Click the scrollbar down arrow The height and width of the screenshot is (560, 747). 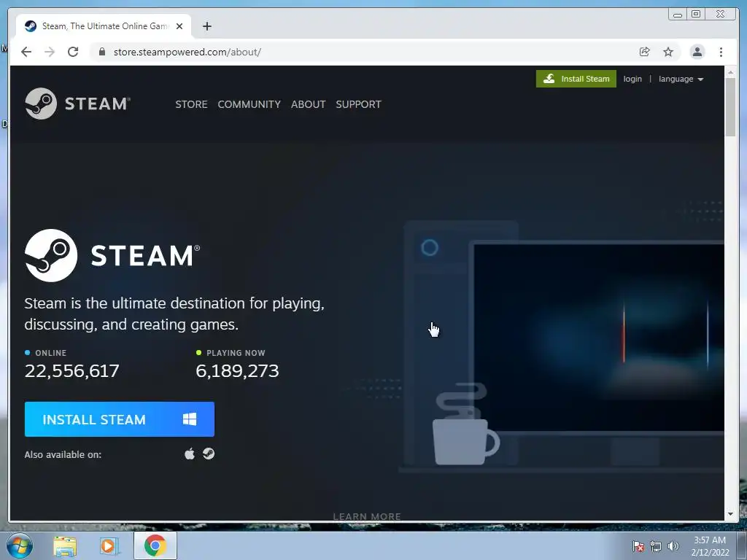click(730, 514)
